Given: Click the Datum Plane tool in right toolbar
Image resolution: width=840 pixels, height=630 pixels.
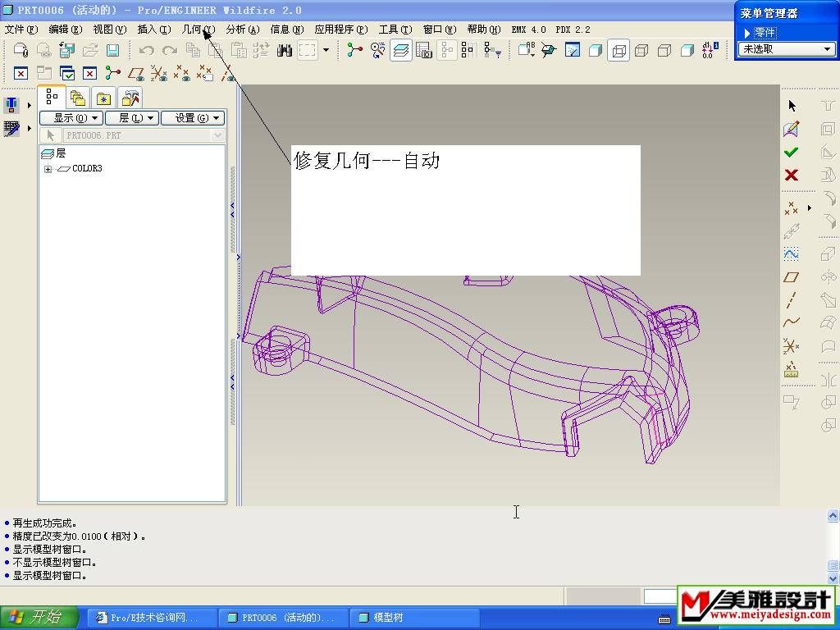Looking at the screenshot, I should click(792, 277).
